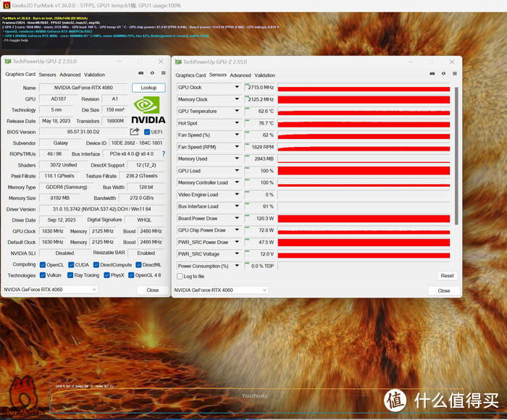Click the screenshot camera icon in Sensors GPU-Z window
The width and height of the screenshot is (507, 420).
click(x=432, y=74)
